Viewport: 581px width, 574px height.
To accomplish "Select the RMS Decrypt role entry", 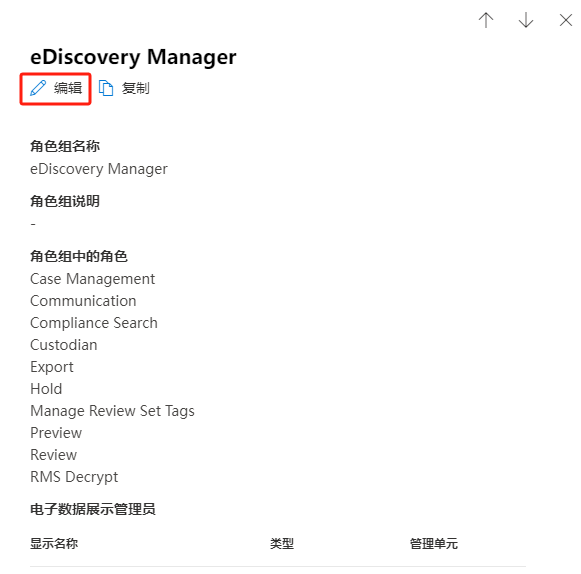I will click(x=74, y=477).
